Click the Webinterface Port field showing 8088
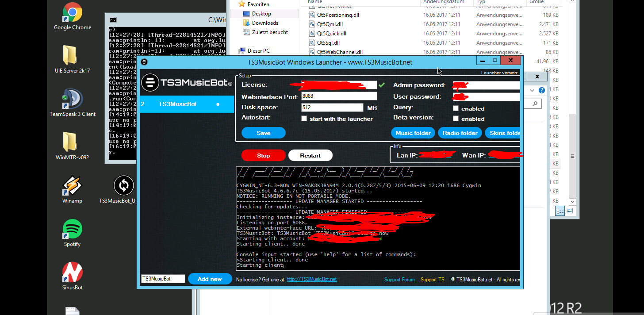The width and height of the screenshot is (644, 315). pos(339,96)
